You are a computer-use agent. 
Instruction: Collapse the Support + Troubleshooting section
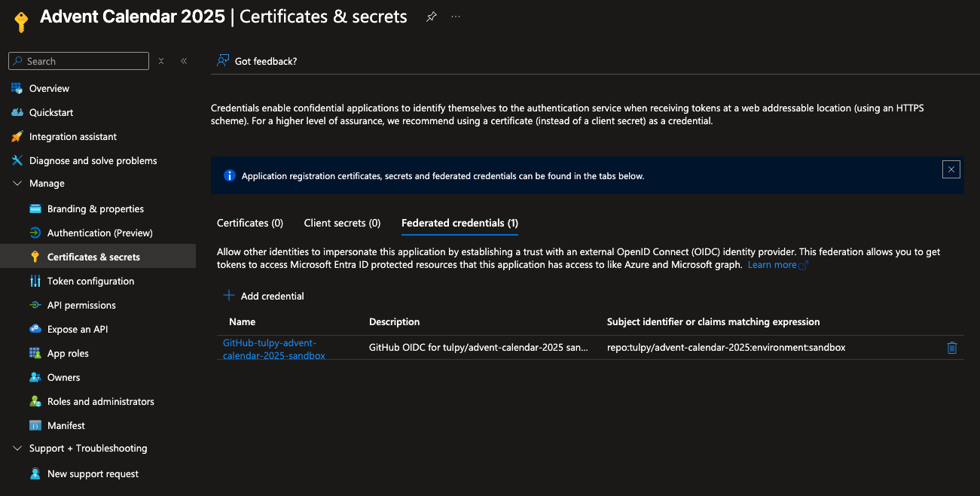[x=18, y=449]
